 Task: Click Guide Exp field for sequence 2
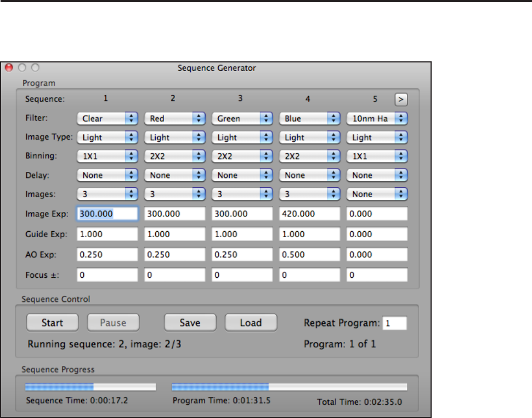pyautogui.click(x=175, y=234)
